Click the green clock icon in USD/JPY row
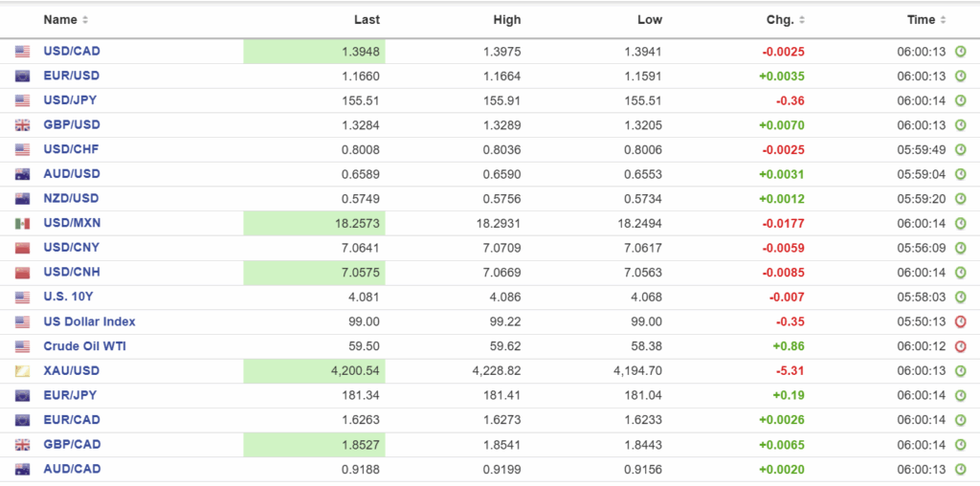Viewport: 980px width, 486px height. [x=960, y=100]
